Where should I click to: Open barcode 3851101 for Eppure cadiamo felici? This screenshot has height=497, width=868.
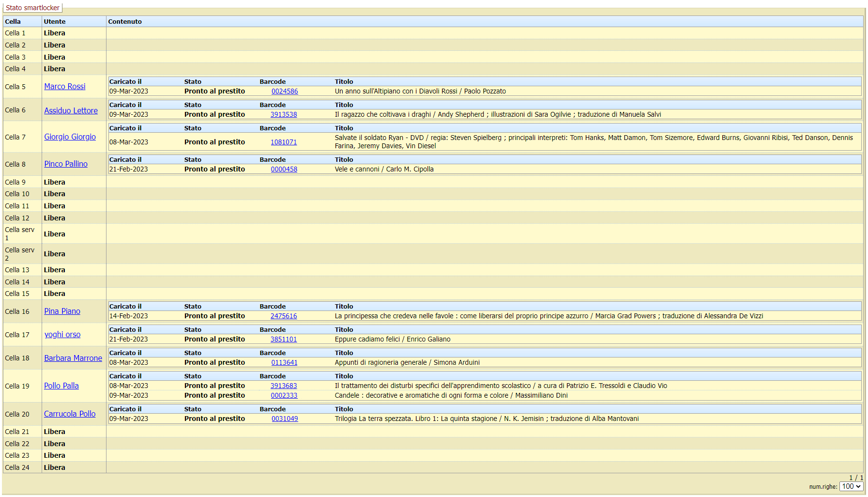(x=284, y=339)
